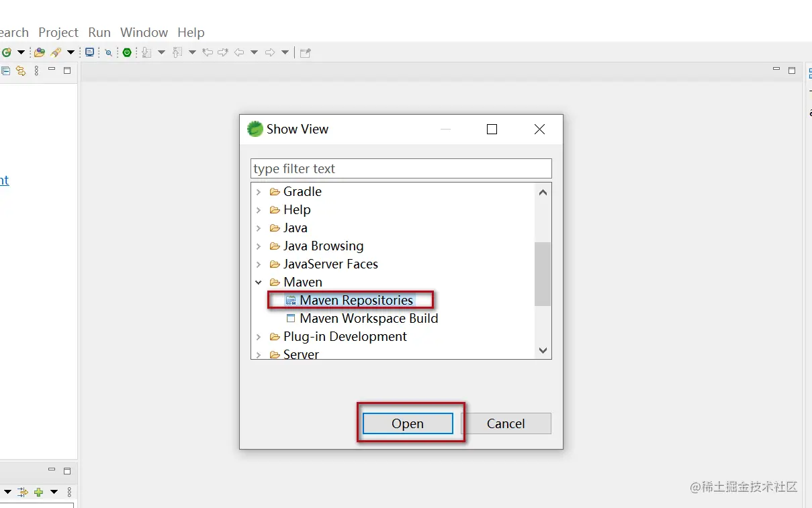Open dropdown arrow next to flashlight search icon
This screenshot has width=812, height=508.
[x=71, y=52]
